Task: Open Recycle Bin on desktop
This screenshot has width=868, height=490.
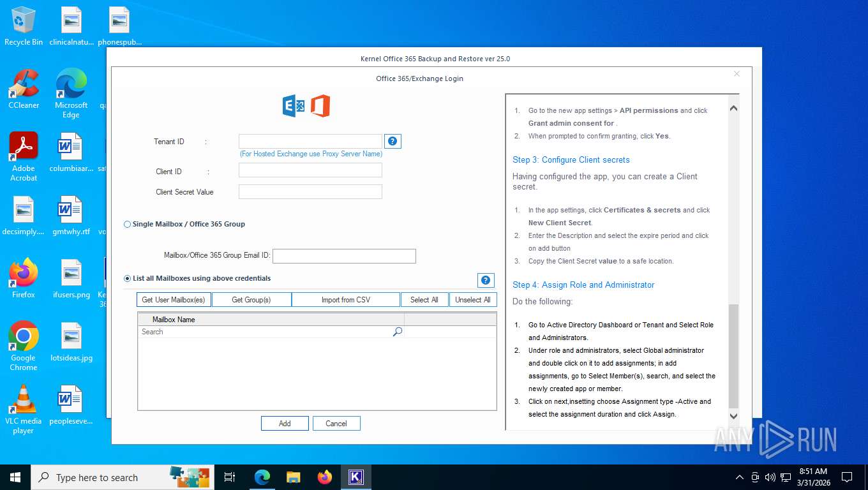Action: point(24,26)
